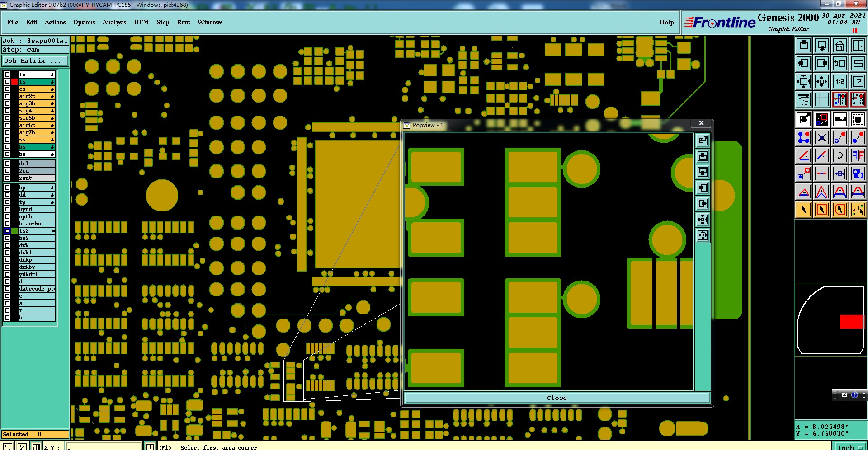Screen dimensions: 868x450
Task: Select the biaozhu layer name
Action: (x=37, y=224)
